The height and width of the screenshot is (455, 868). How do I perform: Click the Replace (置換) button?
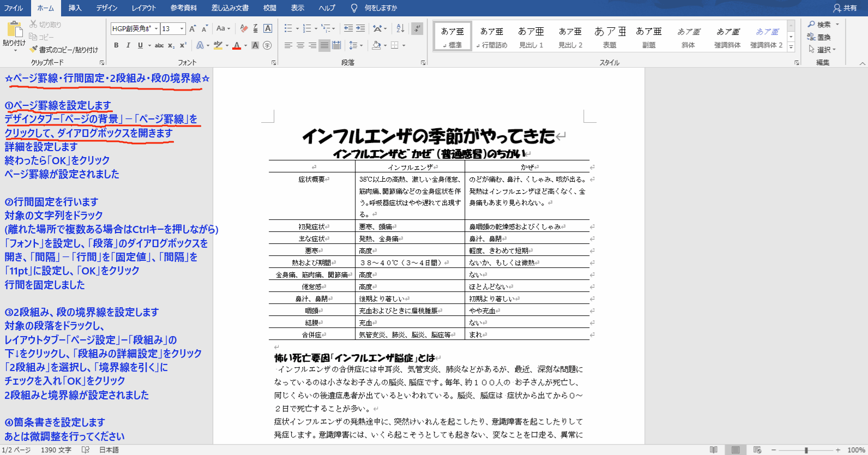819,37
